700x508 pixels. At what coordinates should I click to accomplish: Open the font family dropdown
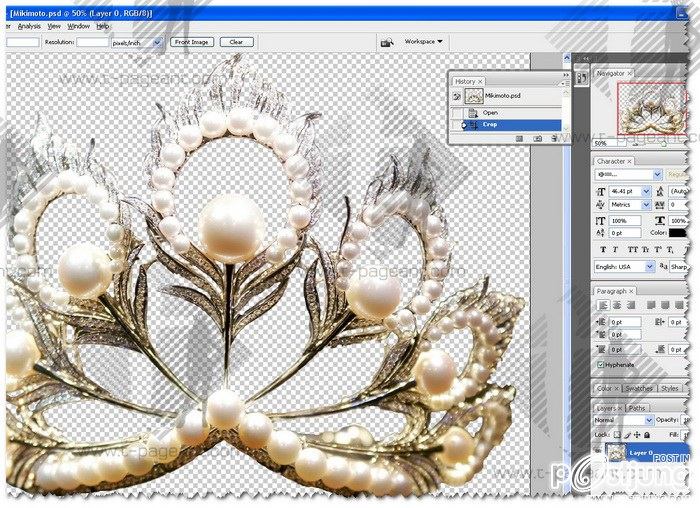[x=629, y=174]
